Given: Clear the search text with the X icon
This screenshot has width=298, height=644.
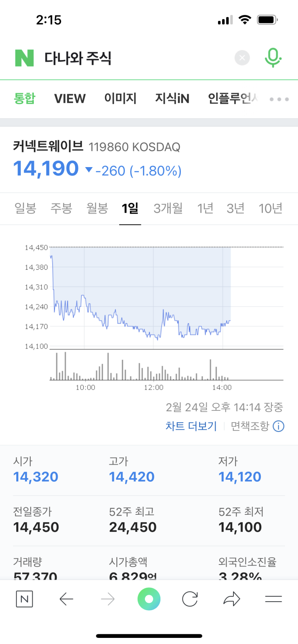Looking at the screenshot, I should coord(242,58).
